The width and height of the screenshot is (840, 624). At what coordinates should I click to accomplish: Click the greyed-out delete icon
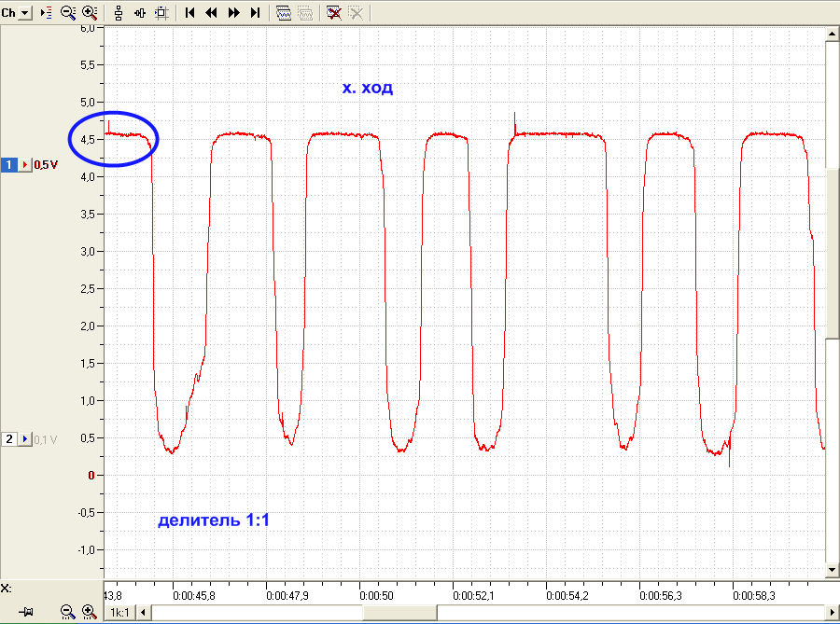tap(356, 13)
